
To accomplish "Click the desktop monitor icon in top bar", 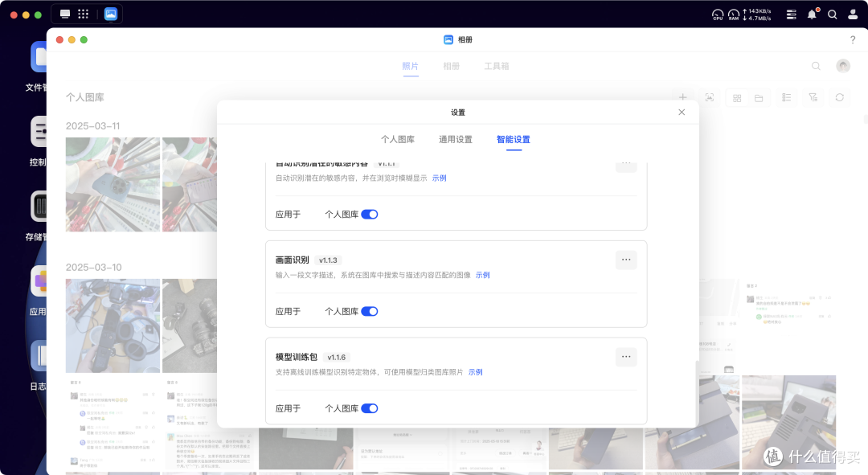I will click(x=65, y=14).
